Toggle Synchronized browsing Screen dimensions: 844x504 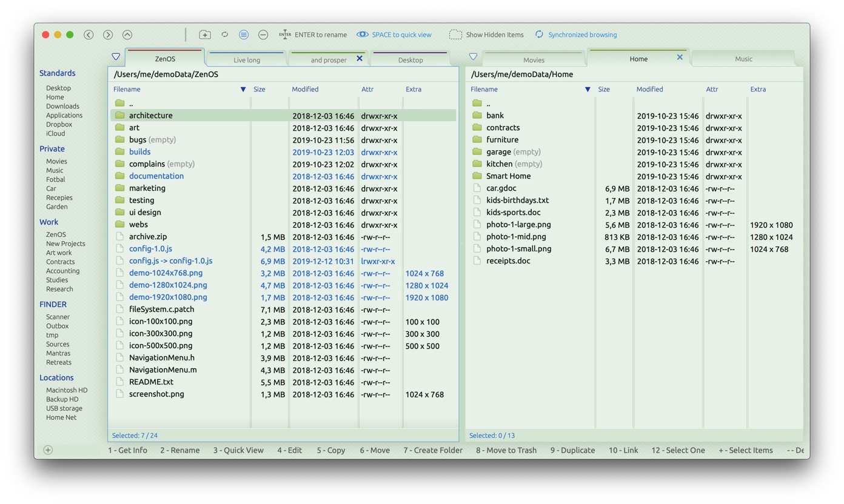point(575,35)
